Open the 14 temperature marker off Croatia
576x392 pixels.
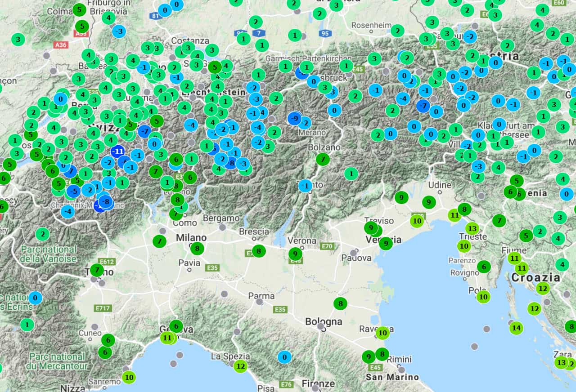(516, 328)
